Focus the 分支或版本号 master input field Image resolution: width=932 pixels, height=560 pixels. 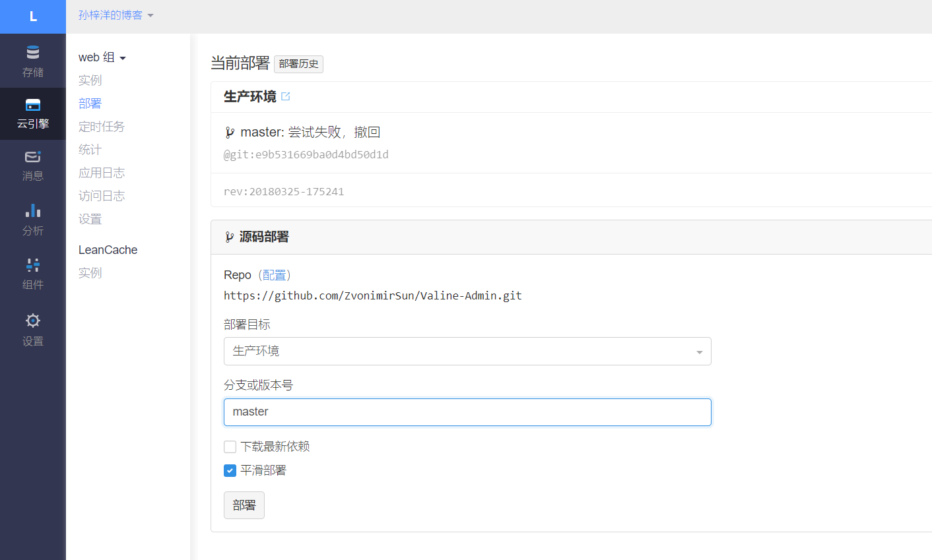467,412
